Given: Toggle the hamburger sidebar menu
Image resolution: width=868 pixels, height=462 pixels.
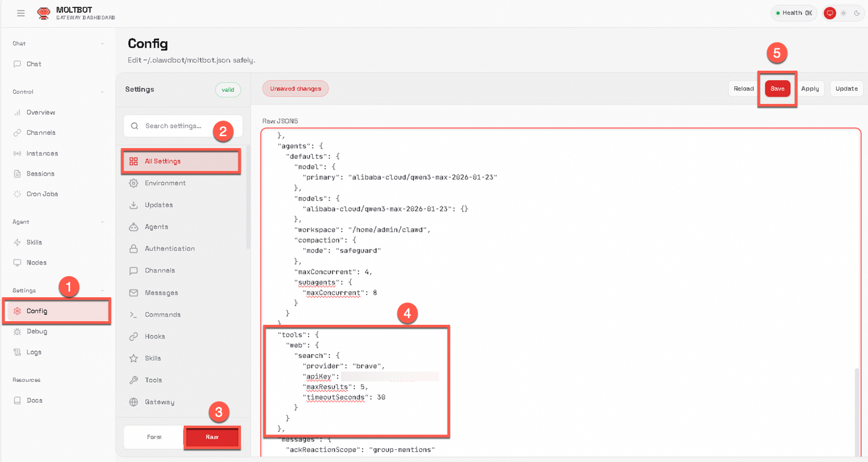Looking at the screenshot, I should coord(21,13).
